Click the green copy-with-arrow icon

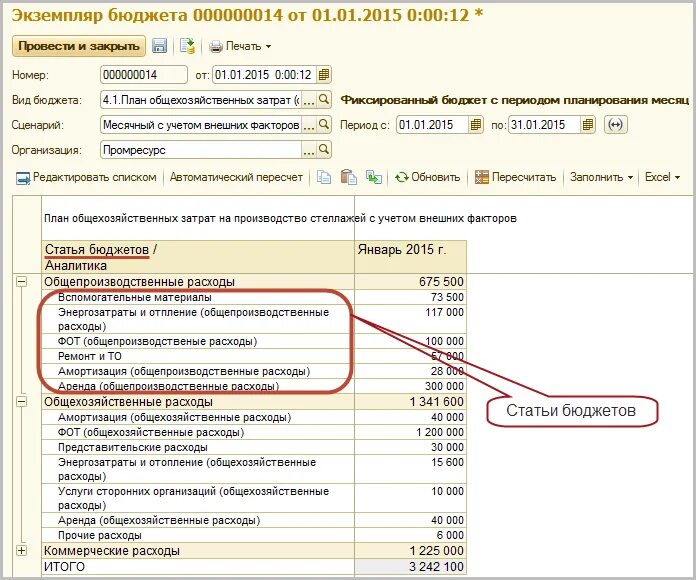(374, 178)
